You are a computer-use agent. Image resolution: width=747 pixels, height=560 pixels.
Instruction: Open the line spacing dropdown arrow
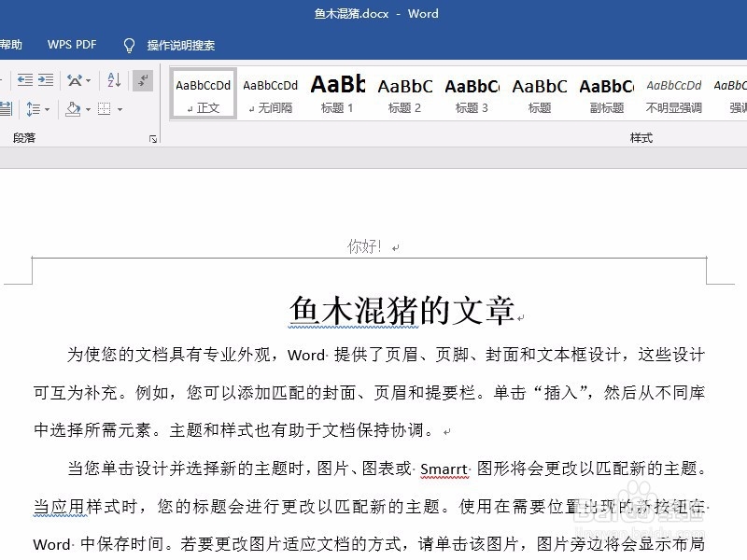tap(47, 108)
